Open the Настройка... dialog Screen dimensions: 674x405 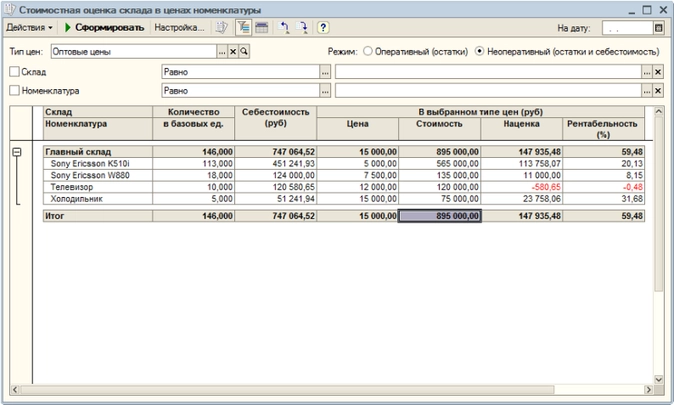(x=179, y=28)
